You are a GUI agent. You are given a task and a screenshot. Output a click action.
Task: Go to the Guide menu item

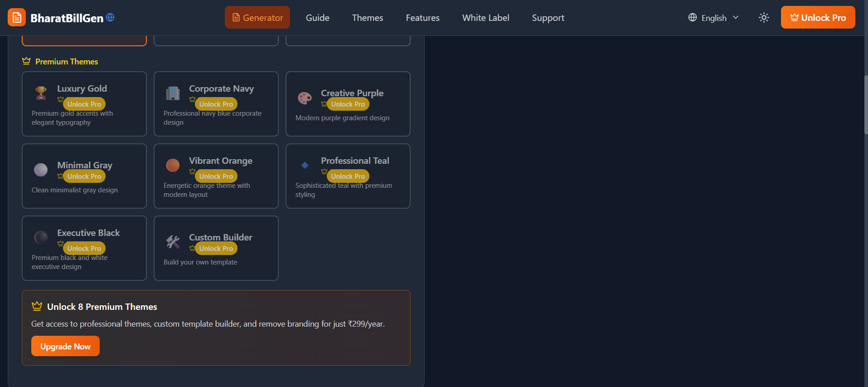pos(318,18)
